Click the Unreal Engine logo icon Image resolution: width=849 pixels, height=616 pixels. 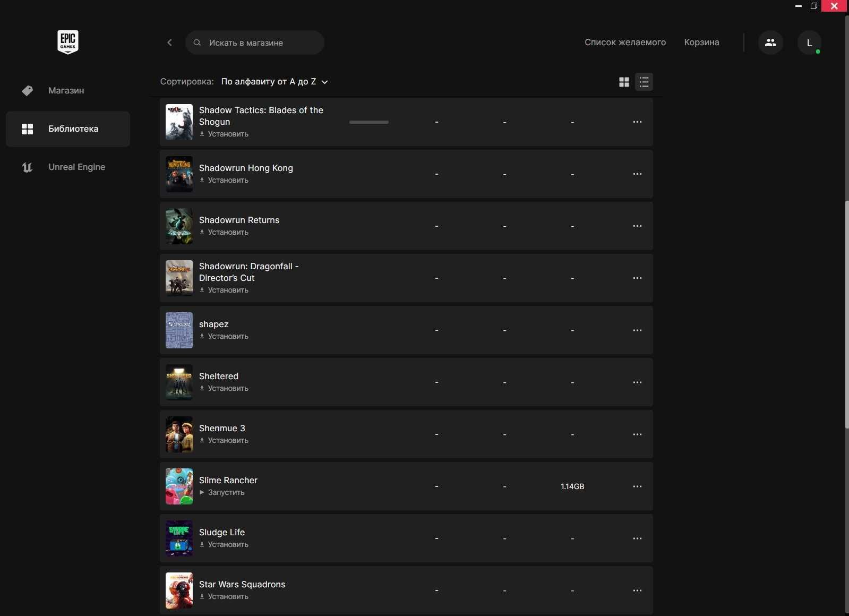coord(27,167)
